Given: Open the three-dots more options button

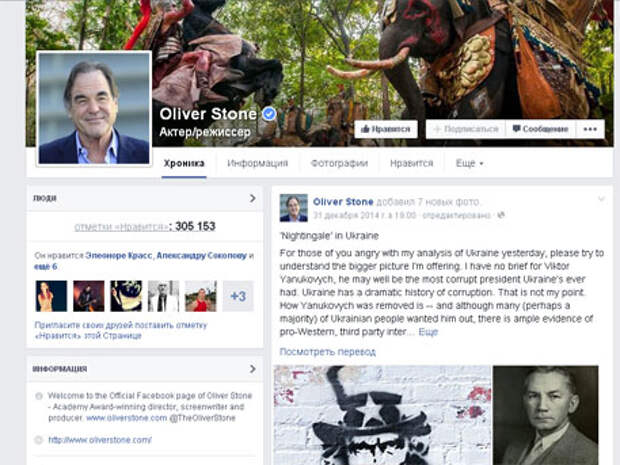Looking at the screenshot, I should (x=590, y=129).
